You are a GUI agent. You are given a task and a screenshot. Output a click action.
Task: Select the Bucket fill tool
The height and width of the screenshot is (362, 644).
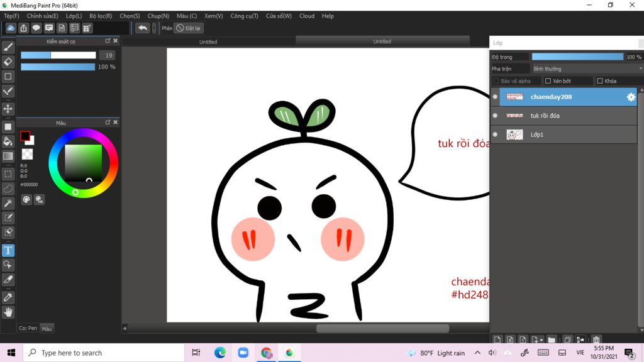click(8, 141)
